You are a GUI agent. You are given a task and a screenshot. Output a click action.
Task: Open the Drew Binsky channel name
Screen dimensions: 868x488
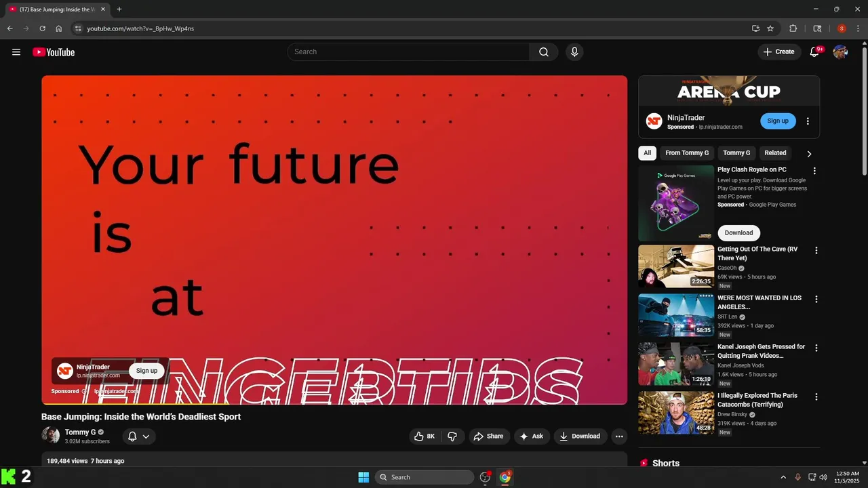pyautogui.click(x=732, y=415)
